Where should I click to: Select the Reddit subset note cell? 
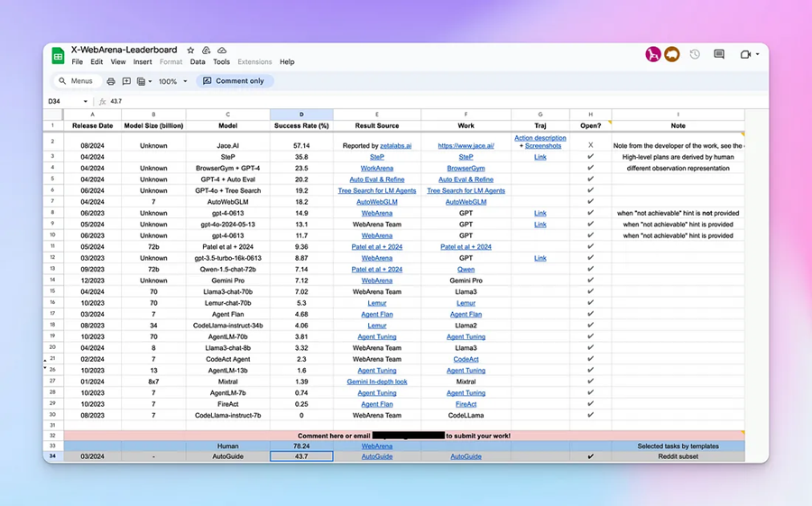point(678,456)
